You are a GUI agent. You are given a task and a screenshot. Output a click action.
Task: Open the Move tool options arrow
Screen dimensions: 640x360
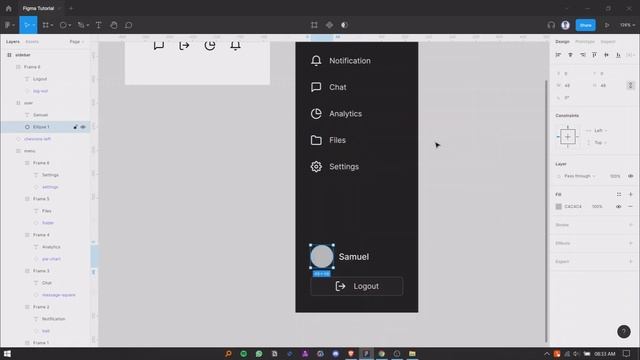[33, 25]
